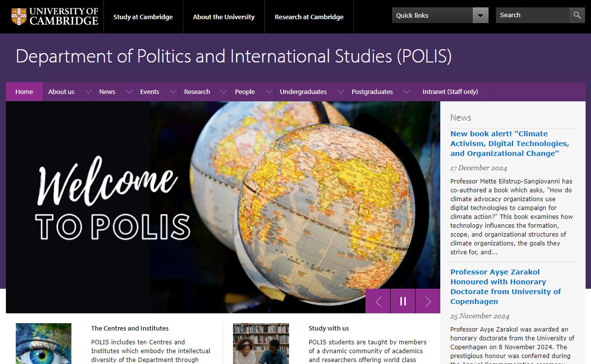Pause the carousel slideshow
Screen dimensions: 591x364
pyautogui.click(x=403, y=301)
